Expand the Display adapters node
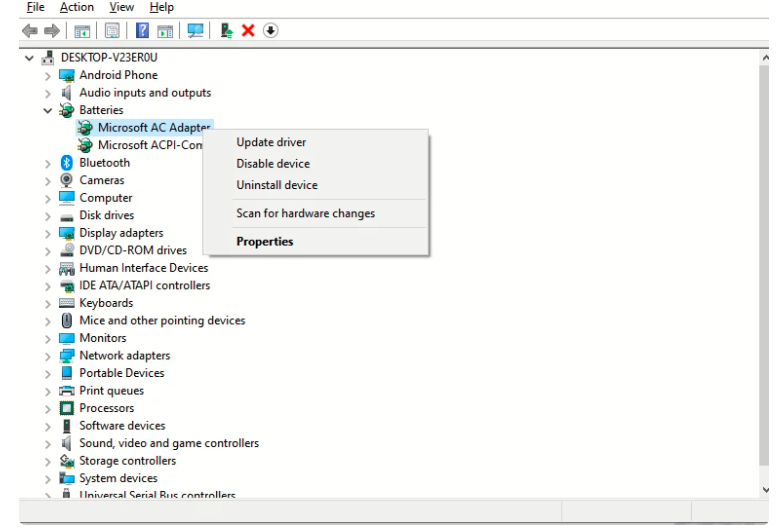Screen dimensions: 780x530 [48, 233]
